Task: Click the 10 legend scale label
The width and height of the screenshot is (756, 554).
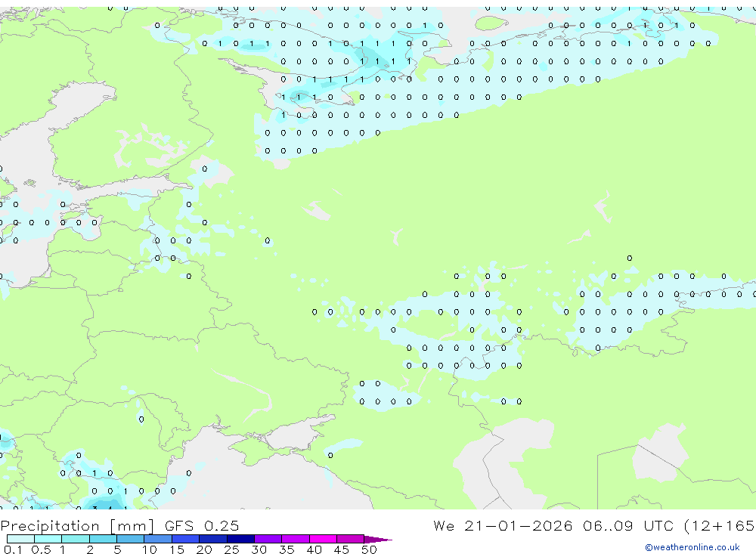Action: click(150, 549)
